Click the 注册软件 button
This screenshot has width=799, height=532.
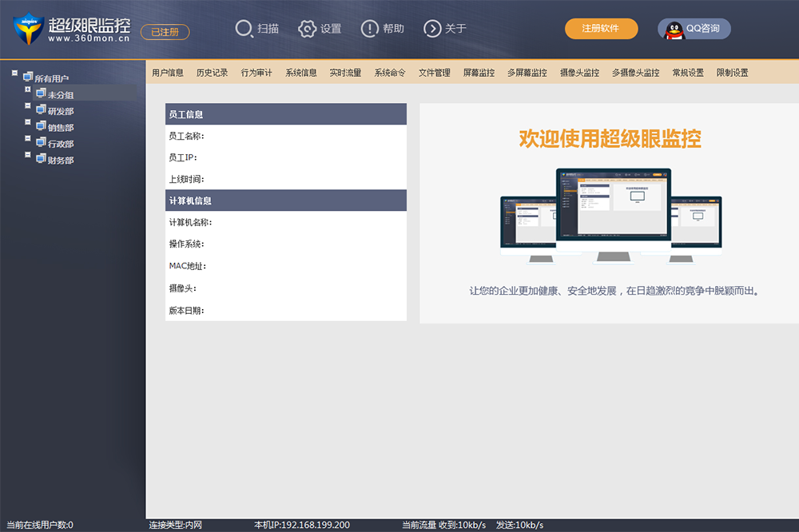point(602,29)
